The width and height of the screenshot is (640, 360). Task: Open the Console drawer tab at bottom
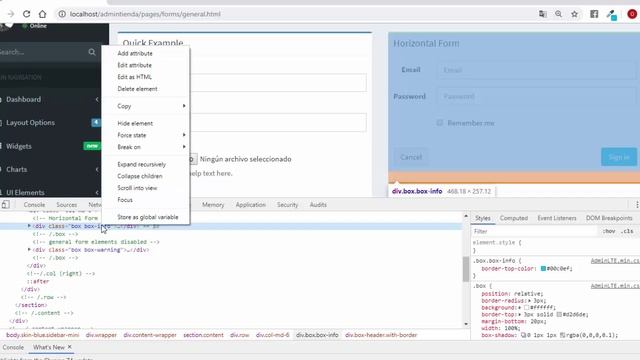pyautogui.click(x=13, y=347)
